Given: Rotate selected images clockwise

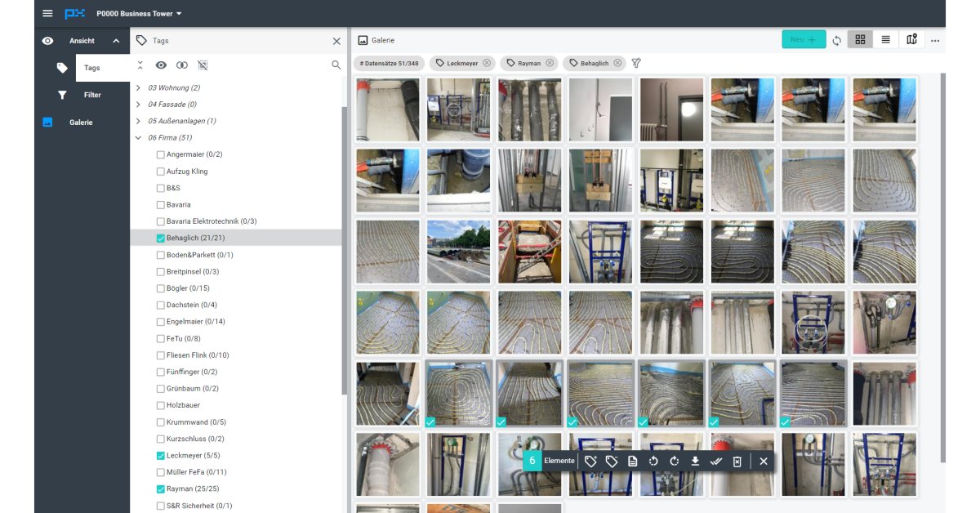Looking at the screenshot, I should [675, 462].
